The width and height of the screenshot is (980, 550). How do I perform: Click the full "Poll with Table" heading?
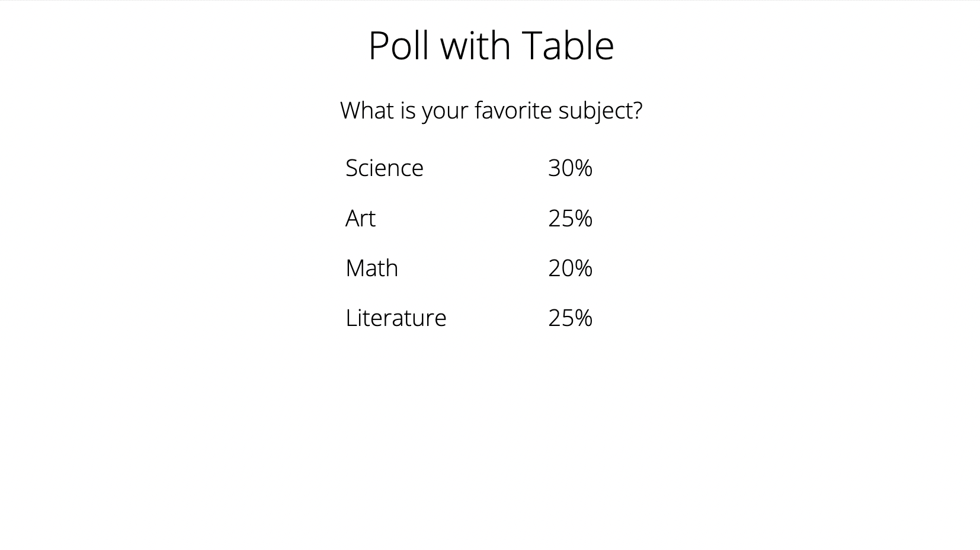click(x=491, y=46)
